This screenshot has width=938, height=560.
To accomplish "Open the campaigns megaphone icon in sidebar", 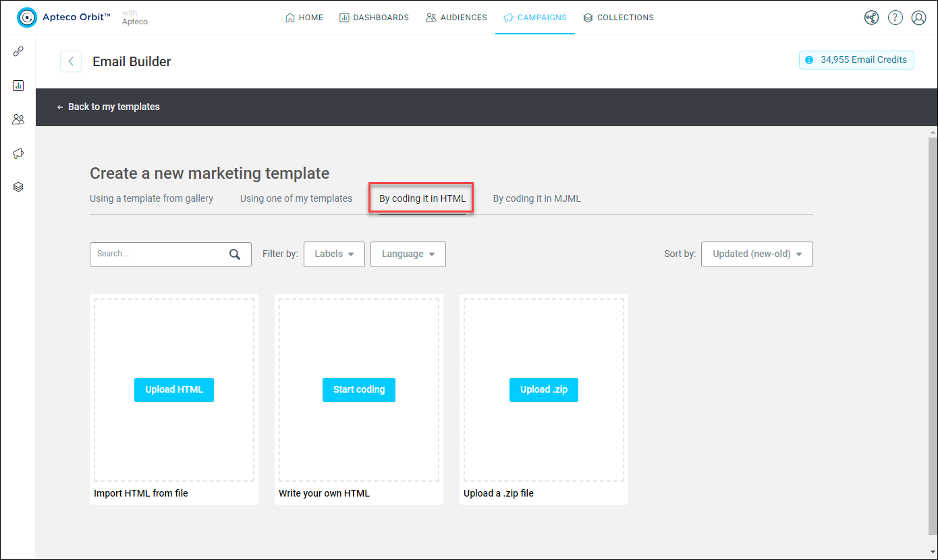I will (x=18, y=153).
